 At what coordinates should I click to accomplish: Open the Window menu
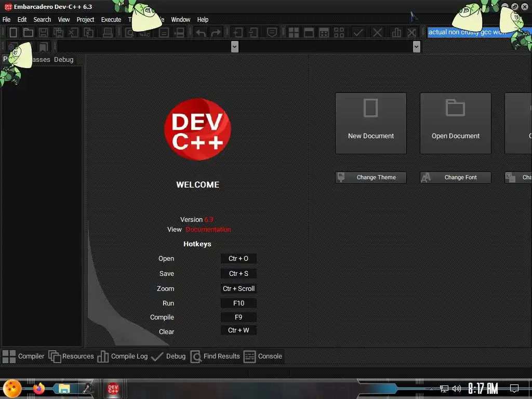point(180,20)
